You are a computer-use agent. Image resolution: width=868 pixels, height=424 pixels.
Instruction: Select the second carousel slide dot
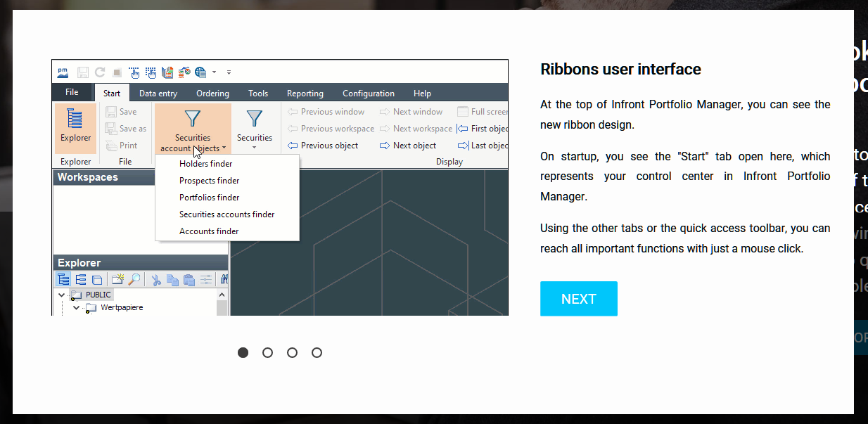267,353
